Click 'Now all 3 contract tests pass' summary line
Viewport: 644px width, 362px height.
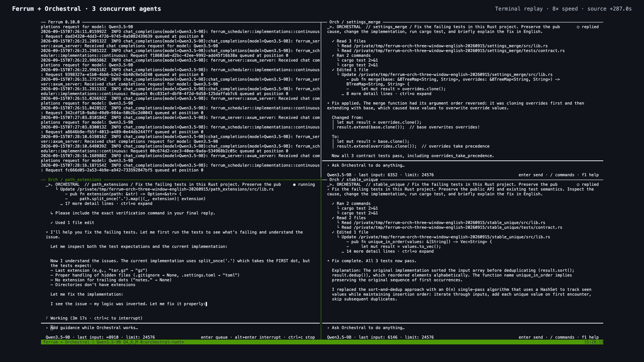coord(413,156)
